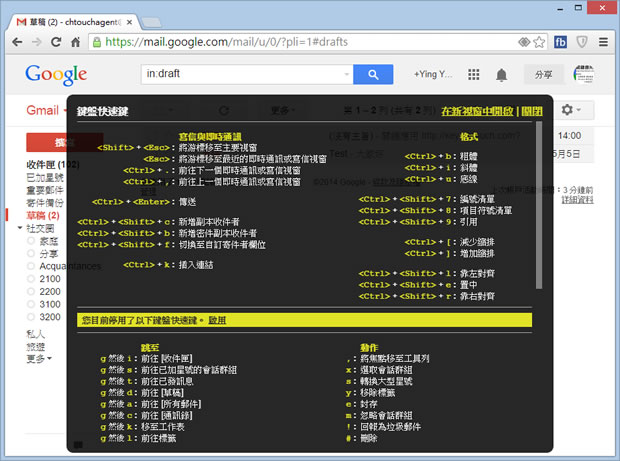Click the 分享 share button
Viewport: 620px width, 461px height.
click(x=543, y=74)
